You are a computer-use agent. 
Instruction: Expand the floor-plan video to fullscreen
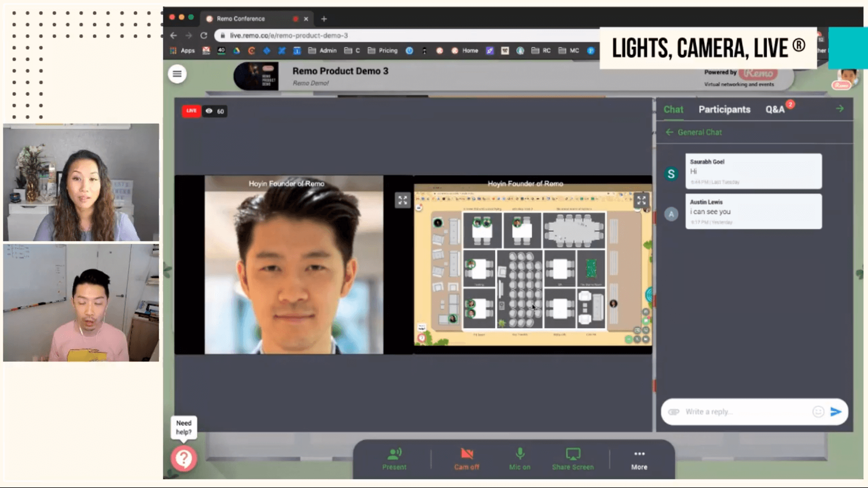click(x=641, y=200)
